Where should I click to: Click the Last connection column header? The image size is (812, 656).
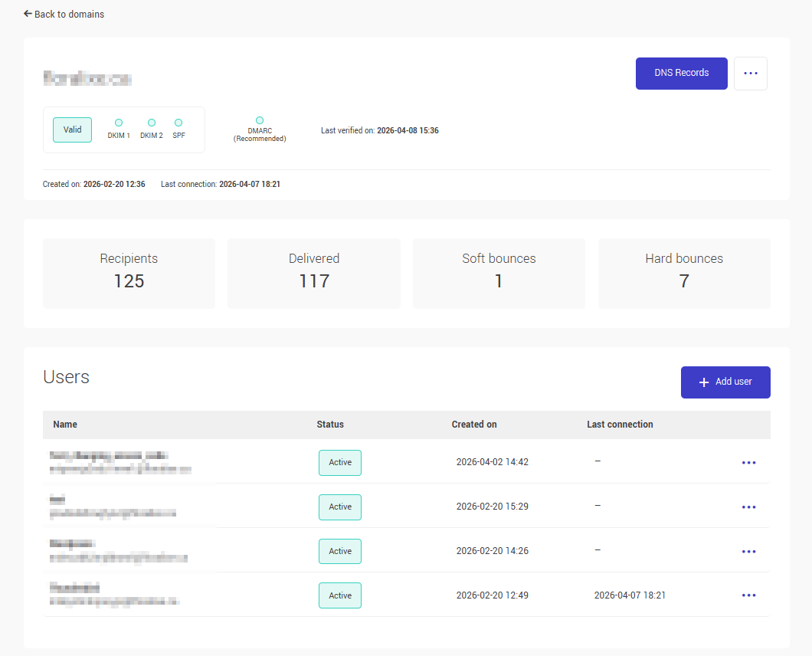[620, 424]
